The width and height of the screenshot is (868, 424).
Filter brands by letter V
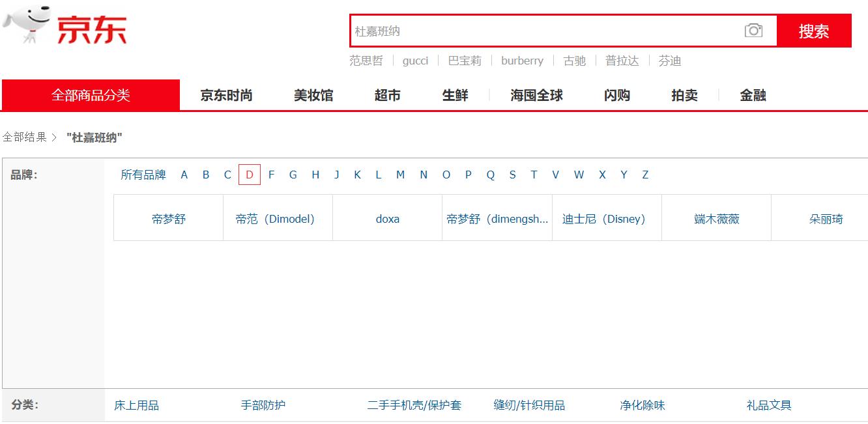pos(555,175)
